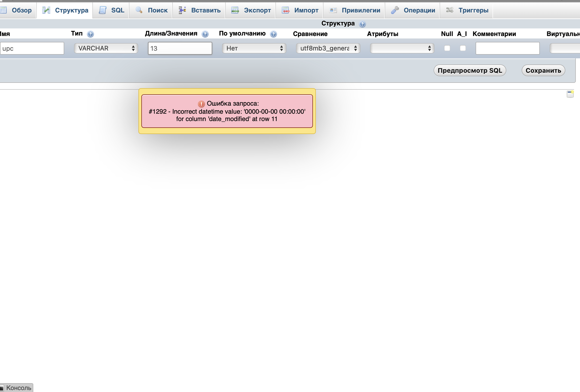Click the length field containing 13

click(x=180, y=48)
